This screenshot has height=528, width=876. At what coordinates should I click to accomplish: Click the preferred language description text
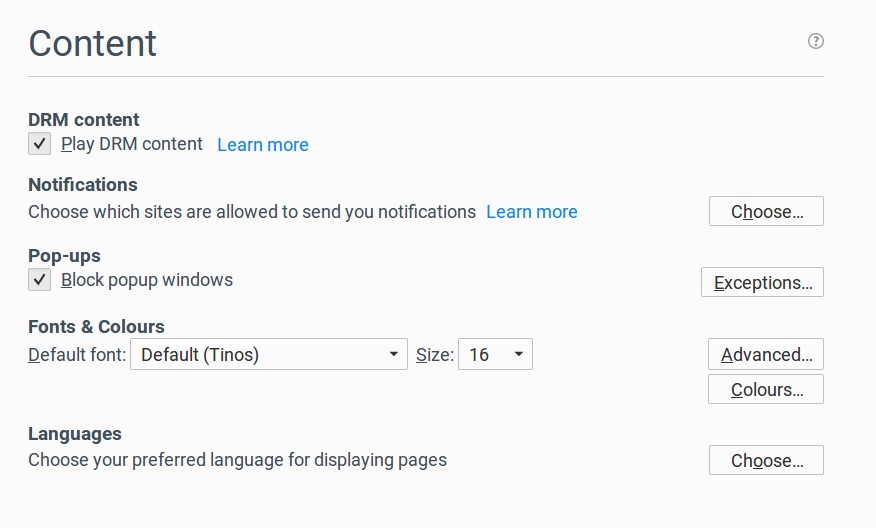237,461
